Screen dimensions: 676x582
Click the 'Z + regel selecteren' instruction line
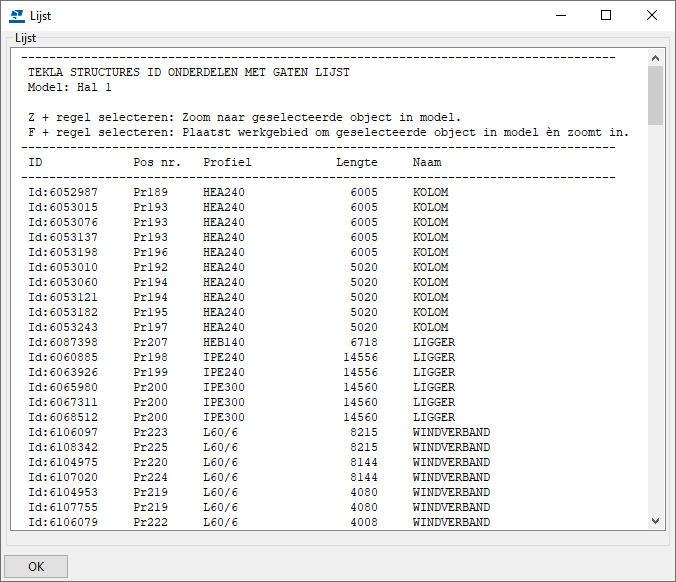coord(244,117)
